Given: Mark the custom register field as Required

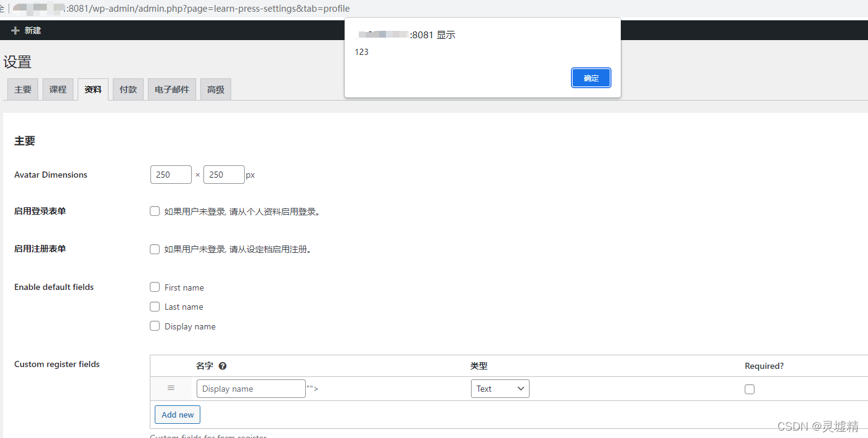Looking at the screenshot, I should pos(750,389).
